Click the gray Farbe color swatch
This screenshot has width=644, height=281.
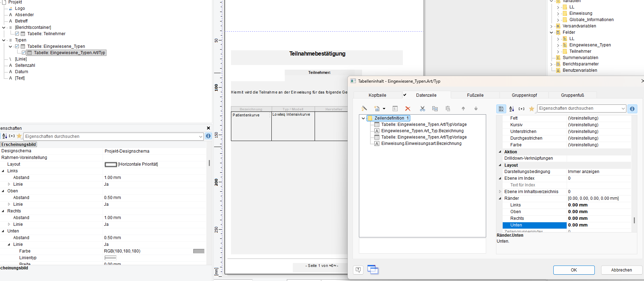pos(199,251)
